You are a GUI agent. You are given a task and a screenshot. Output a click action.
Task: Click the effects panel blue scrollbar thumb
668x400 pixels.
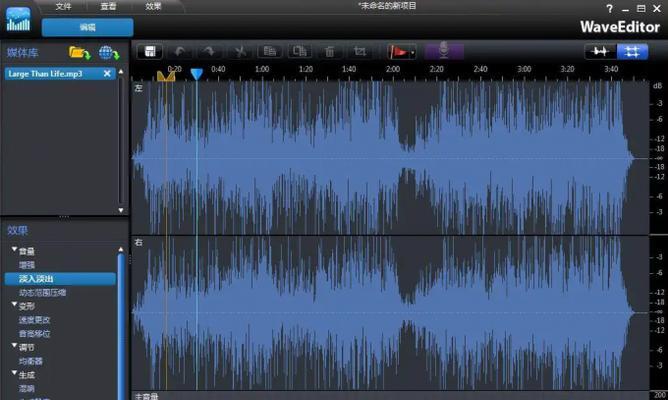[121, 326]
